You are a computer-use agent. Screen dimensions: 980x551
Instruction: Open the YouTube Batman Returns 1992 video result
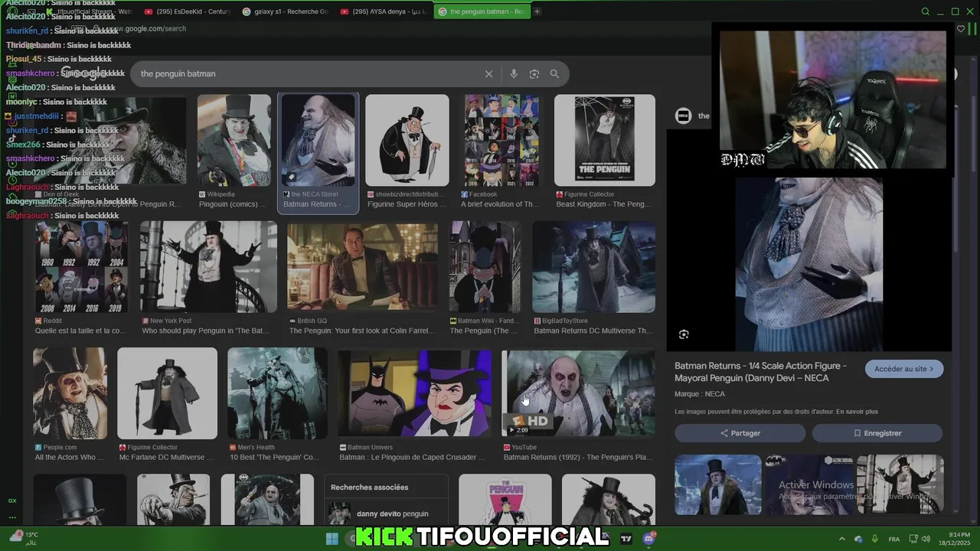coord(578,393)
